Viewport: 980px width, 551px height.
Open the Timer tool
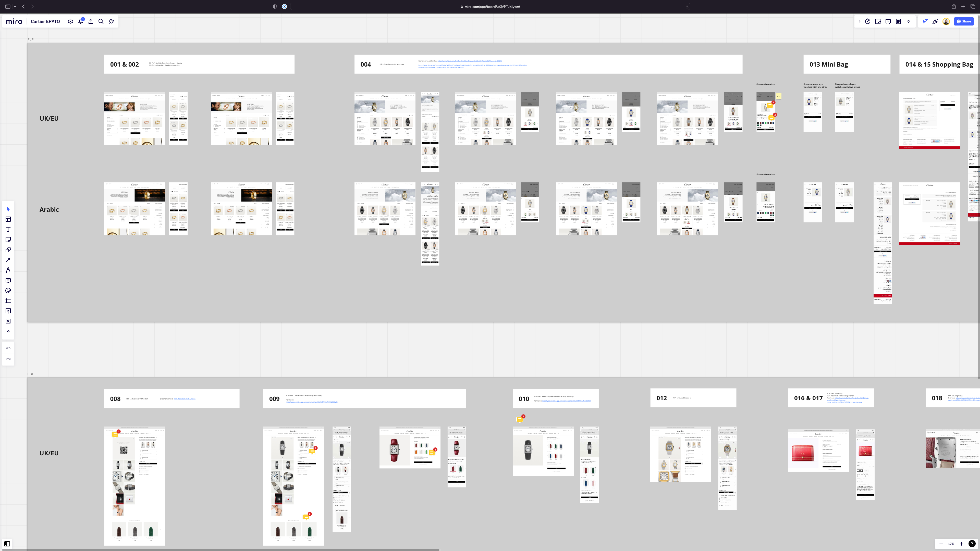click(868, 22)
